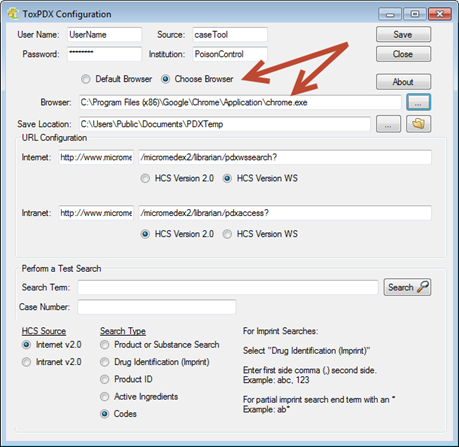Close window using red X button
This screenshot has width=459, height=447.
pos(440,14)
